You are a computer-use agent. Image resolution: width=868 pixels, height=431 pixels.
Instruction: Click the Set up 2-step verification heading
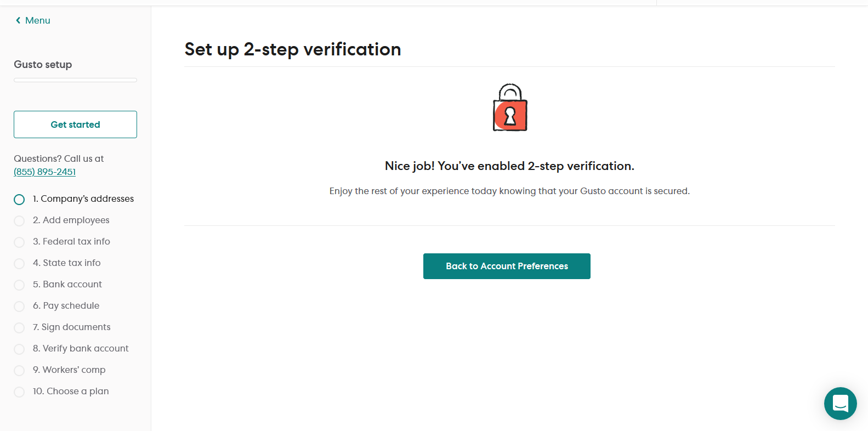pos(293,49)
